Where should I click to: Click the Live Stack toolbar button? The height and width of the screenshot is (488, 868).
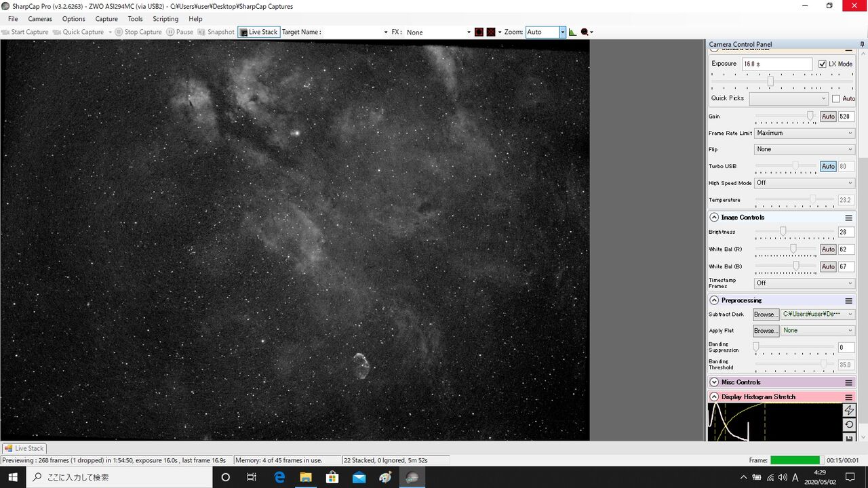259,32
